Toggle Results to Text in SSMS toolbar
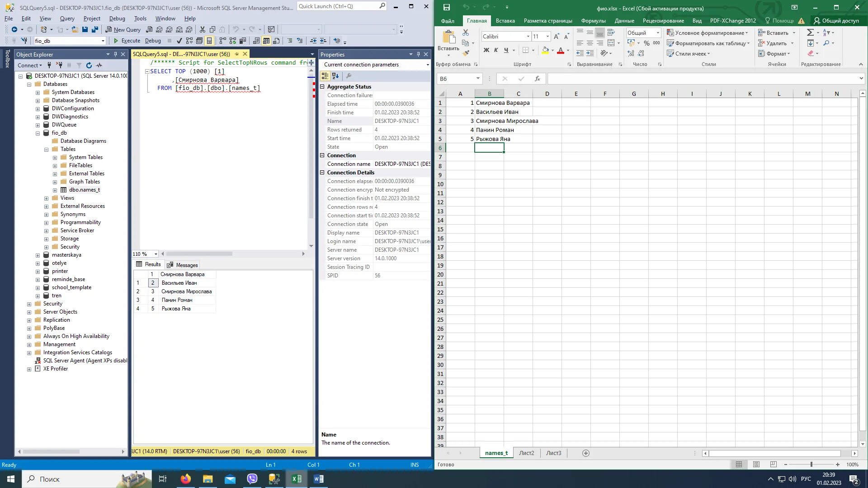This screenshot has width=868, height=488. click(256, 41)
